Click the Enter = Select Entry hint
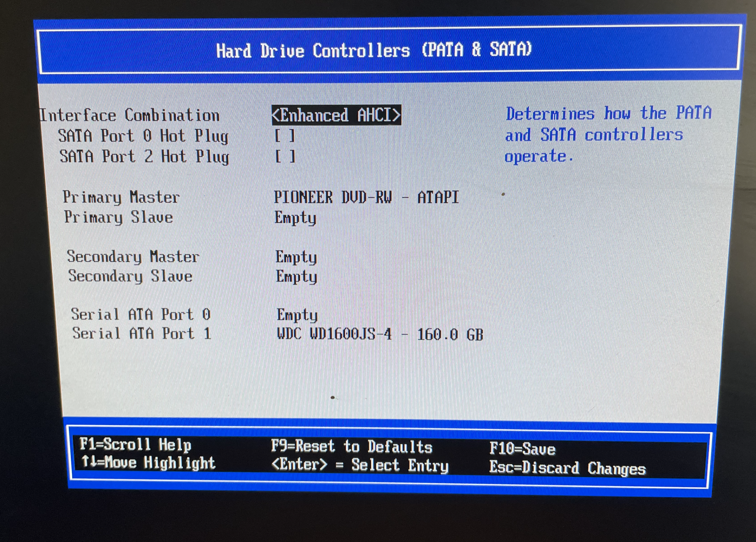Screen dimensions: 756x542 [x=360, y=465]
